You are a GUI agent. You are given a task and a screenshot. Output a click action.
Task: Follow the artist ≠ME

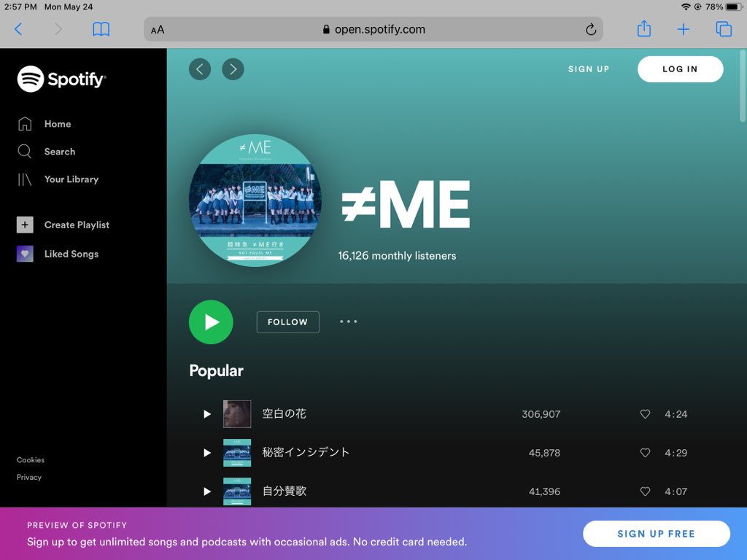coord(287,322)
